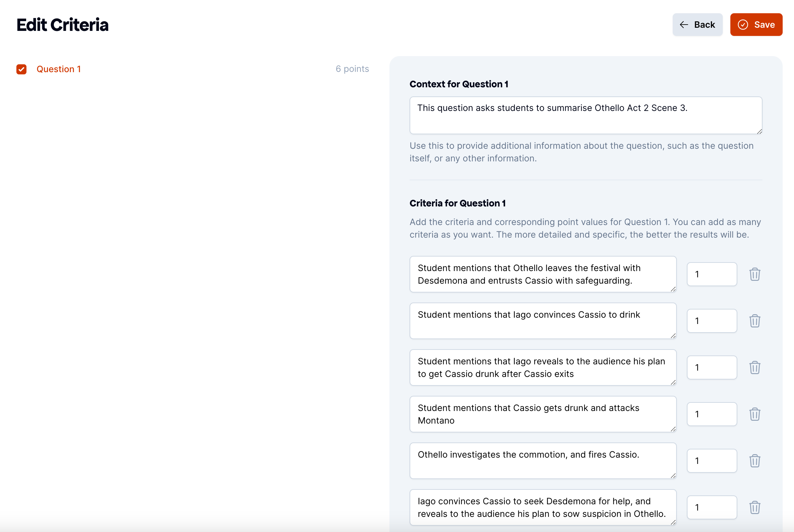Change points for Cassio attacks Montano criterion
Viewport: 794px width, 532px height.
point(711,414)
